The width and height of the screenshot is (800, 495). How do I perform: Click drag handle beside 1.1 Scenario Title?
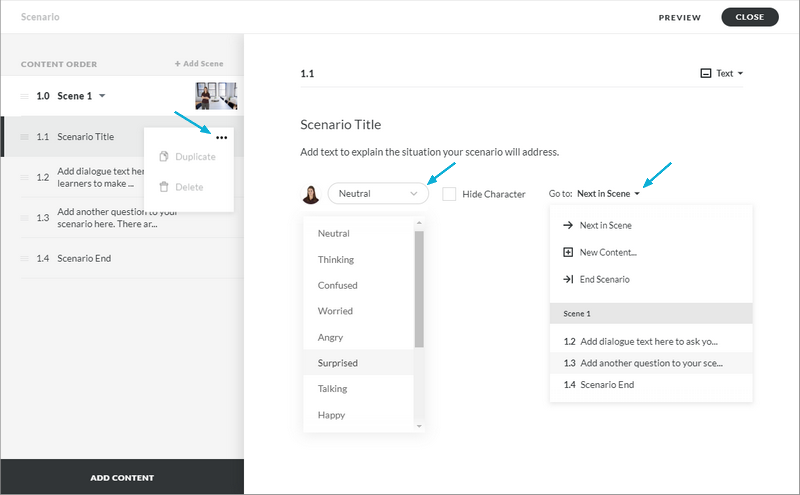pos(24,137)
